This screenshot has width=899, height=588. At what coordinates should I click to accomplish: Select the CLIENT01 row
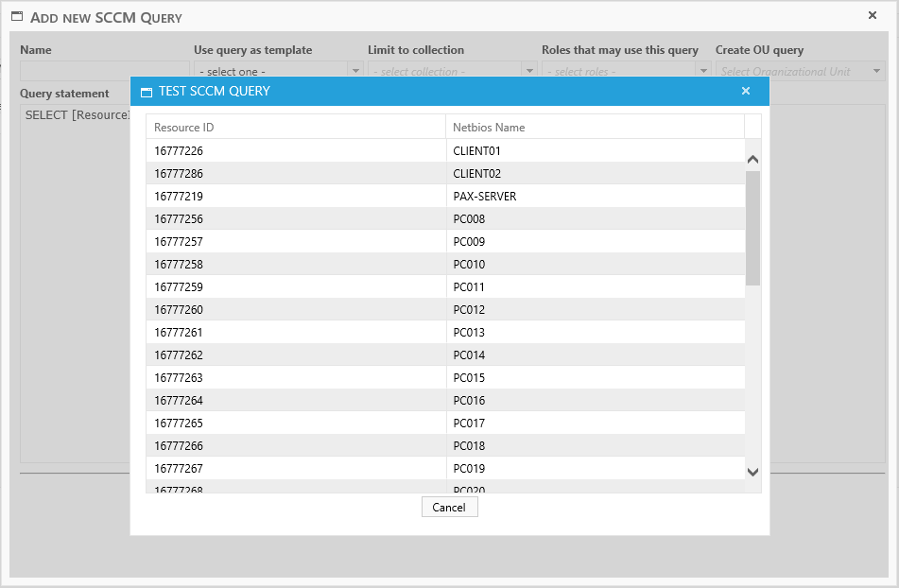pyautogui.click(x=445, y=151)
